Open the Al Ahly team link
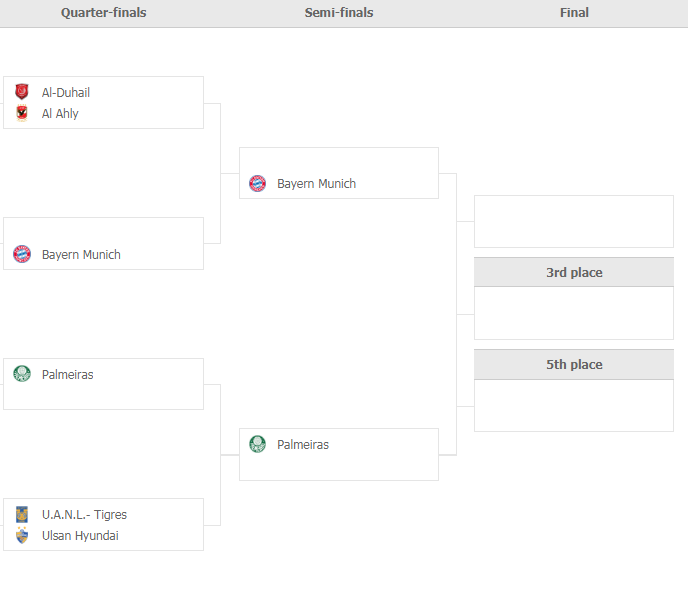688x608 pixels. pos(60,114)
